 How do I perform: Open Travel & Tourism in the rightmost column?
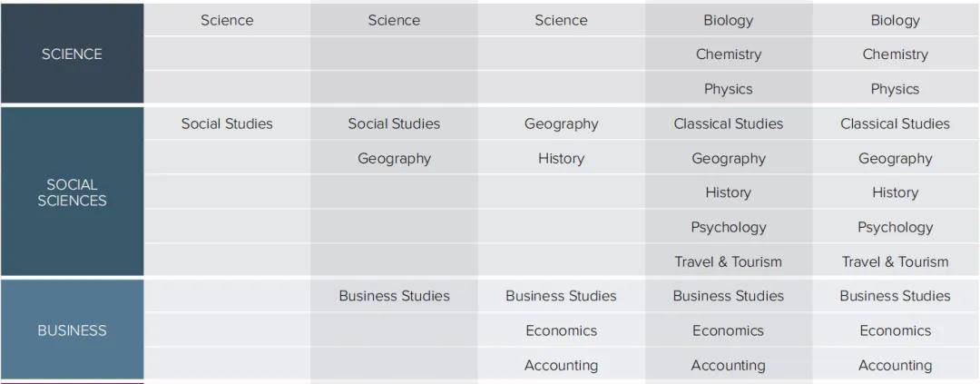895,261
